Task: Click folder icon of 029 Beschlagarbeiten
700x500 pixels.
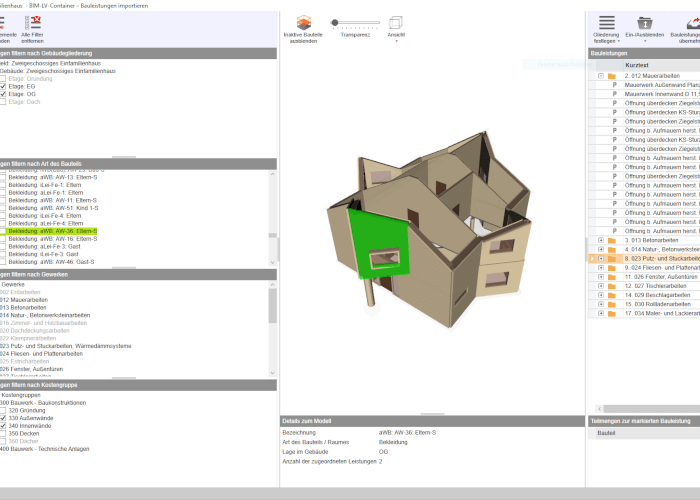Action: [612, 296]
